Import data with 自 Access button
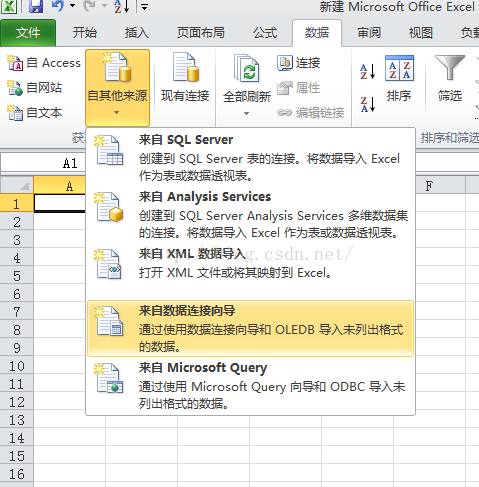Screen dimensions: 479x487 44,63
